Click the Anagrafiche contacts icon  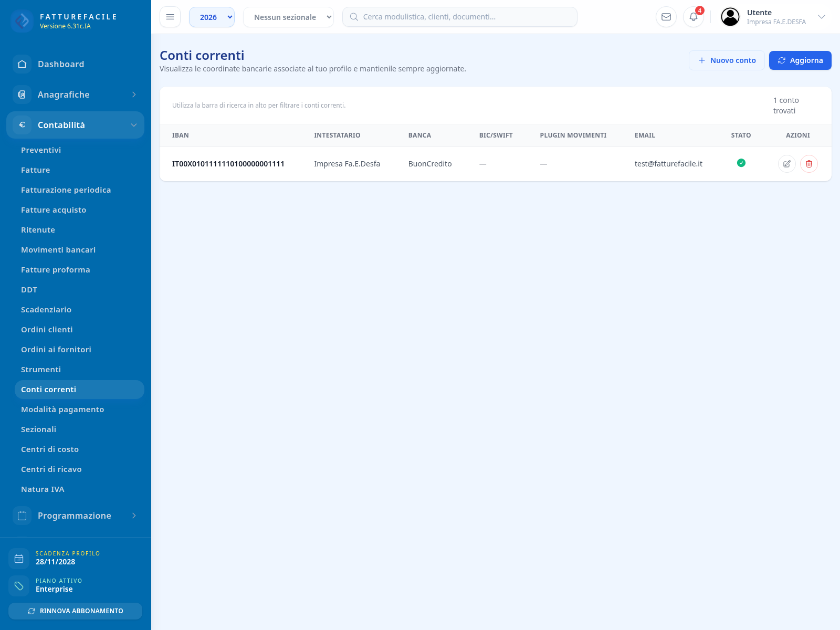22,94
